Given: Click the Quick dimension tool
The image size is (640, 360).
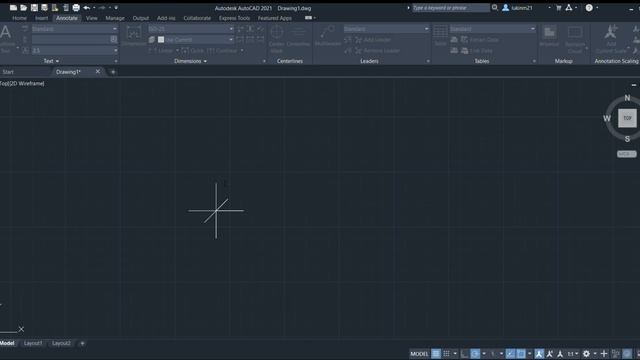Looking at the screenshot, I should click(x=192, y=51).
